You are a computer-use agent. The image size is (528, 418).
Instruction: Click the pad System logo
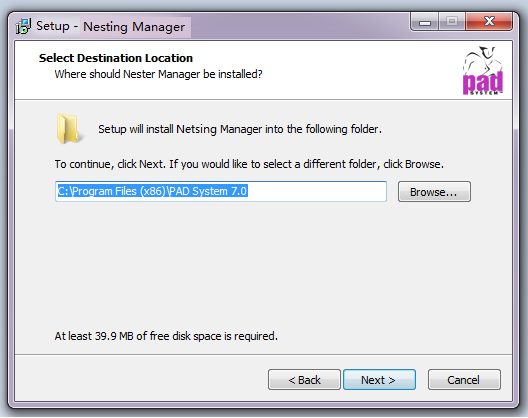click(x=483, y=70)
